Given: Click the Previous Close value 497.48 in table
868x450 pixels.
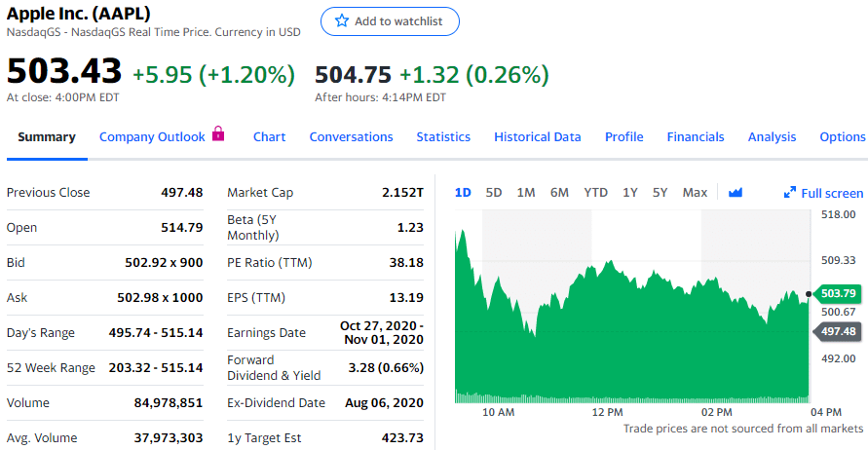Looking at the screenshot, I should (x=182, y=193).
